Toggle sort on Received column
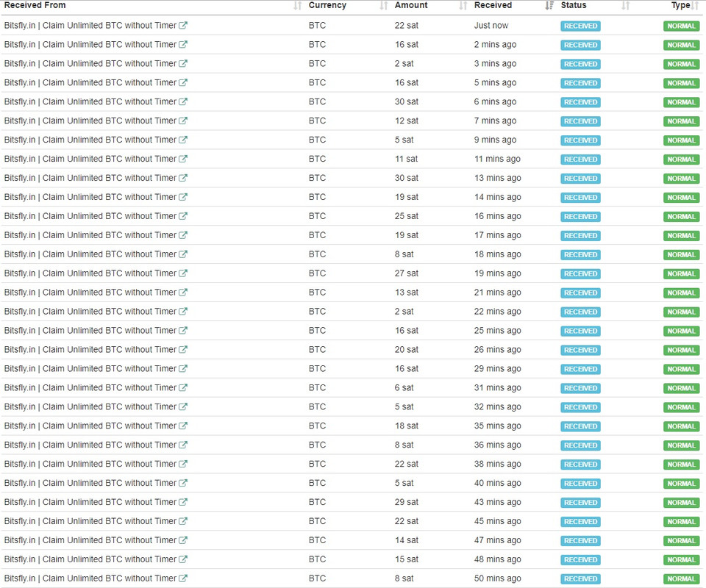Screen dimensions: 706x588 coord(549,5)
